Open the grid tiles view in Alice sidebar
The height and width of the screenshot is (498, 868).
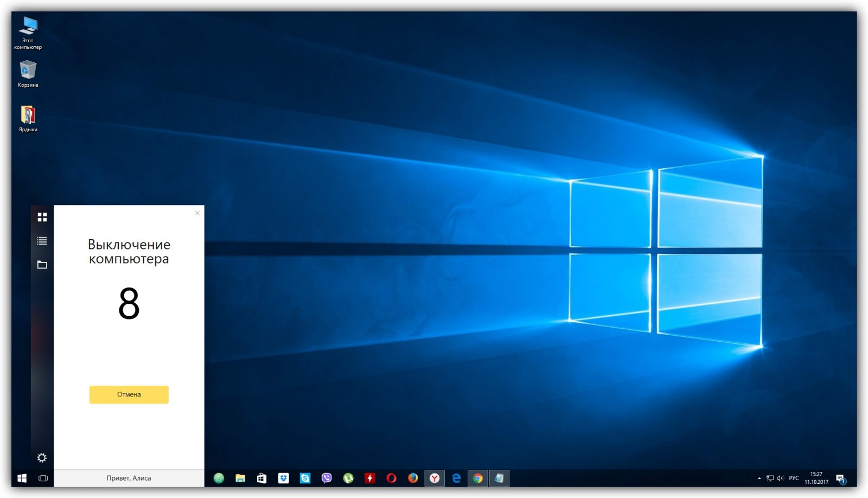point(42,217)
